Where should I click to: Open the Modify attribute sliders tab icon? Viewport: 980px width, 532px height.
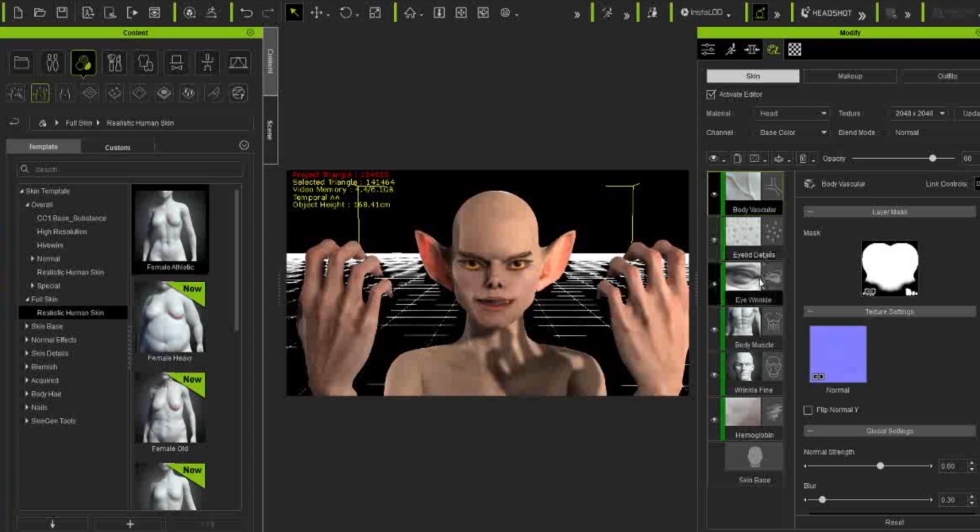(x=708, y=49)
